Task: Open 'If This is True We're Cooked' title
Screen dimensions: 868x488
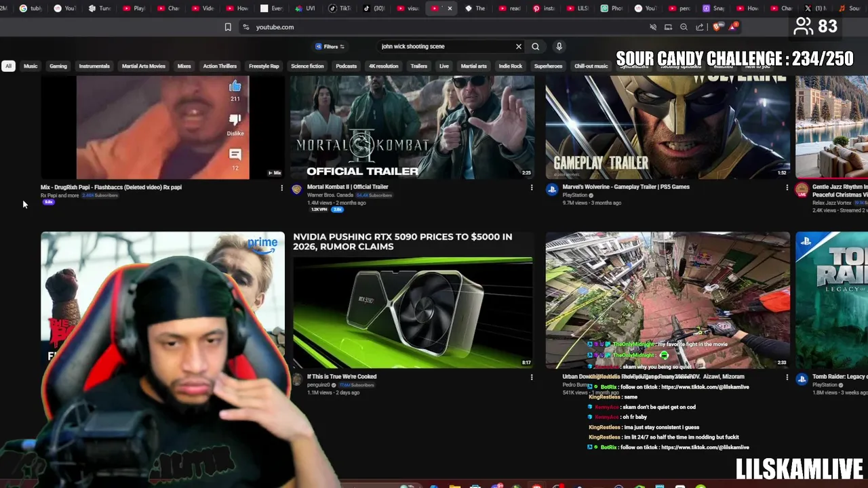Action: 342,377
